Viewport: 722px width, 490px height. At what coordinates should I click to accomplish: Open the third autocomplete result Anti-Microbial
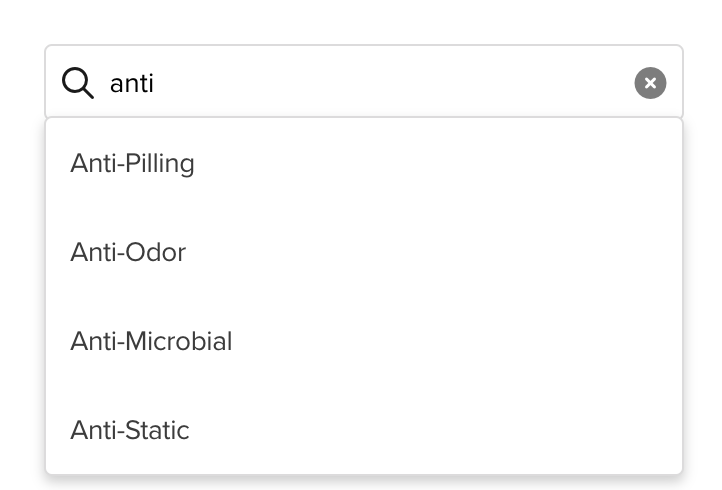364,341
